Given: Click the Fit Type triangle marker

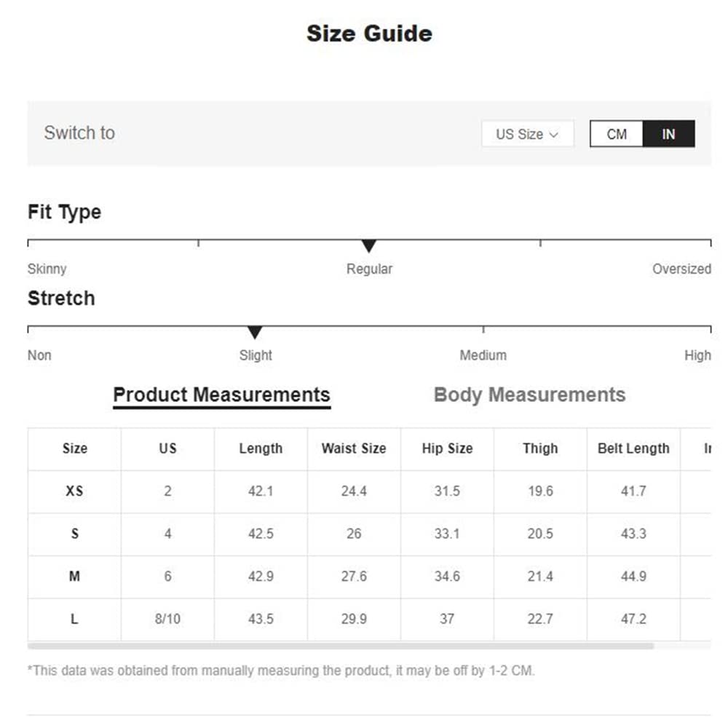Looking at the screenshot, I should tap(369, 246).
